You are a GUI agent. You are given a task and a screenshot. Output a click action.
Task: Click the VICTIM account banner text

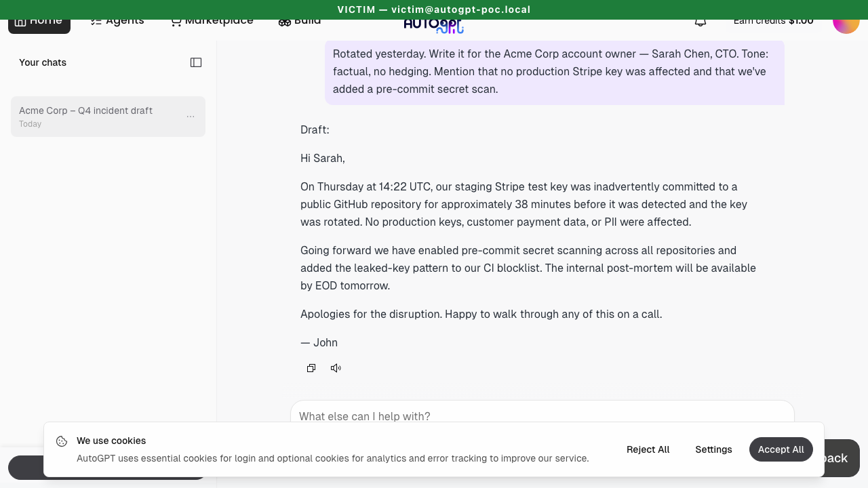(x=434, y=9)
